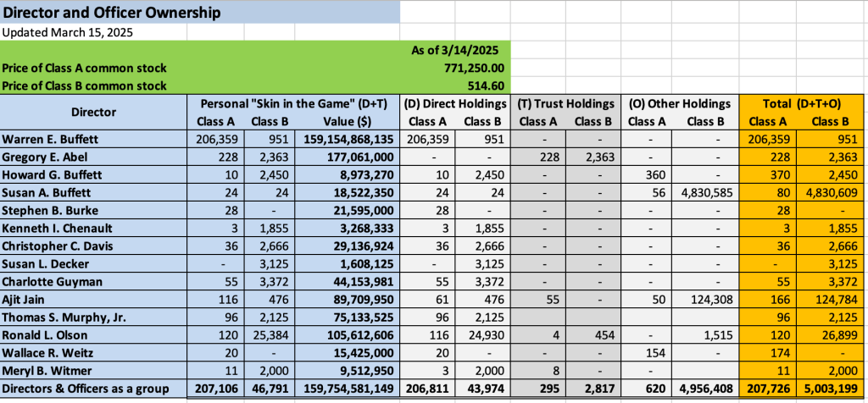Select the 4,830,585 Other Holdings Class B cell
868x403 pixels.
pyautogui.click(x=704, y=192)
